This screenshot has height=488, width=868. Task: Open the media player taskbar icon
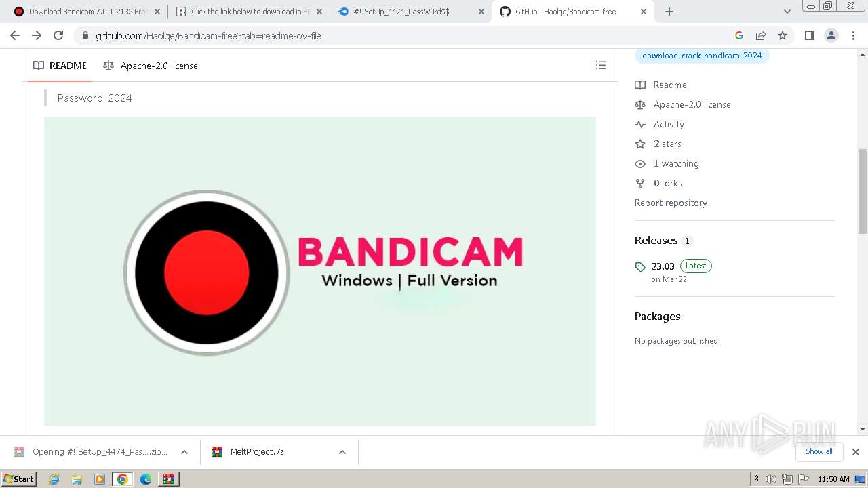pos(100,479)
